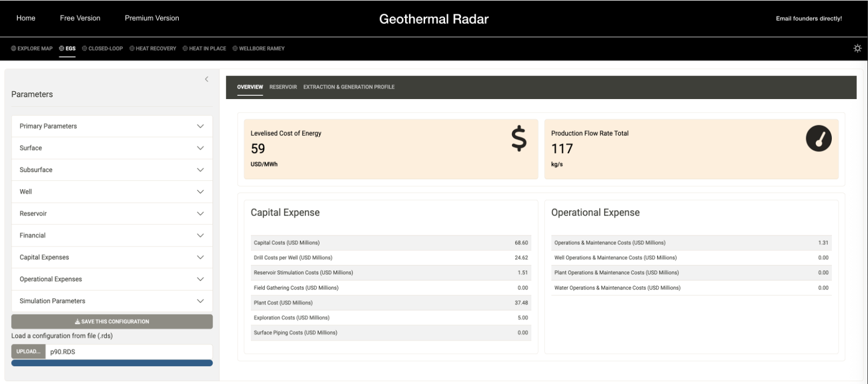Click the Production Flow Rate Total card
Screen dimensions: 868x384
(x=692, y=149)
